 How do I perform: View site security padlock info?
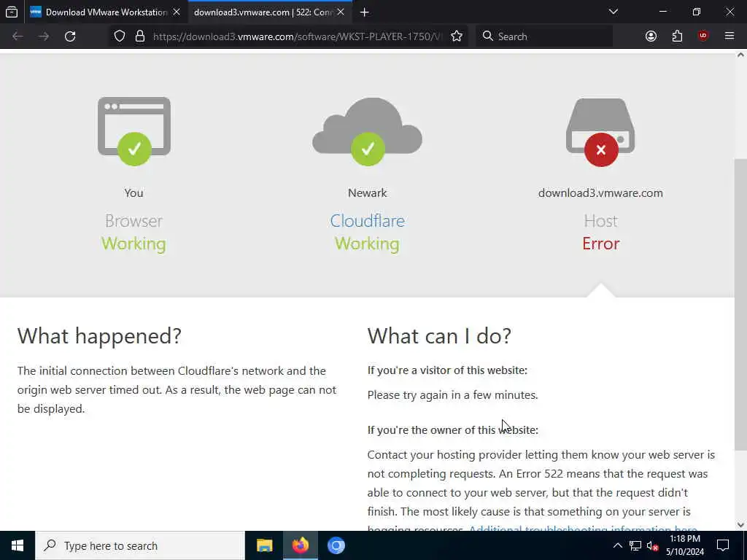pos(140,36)
